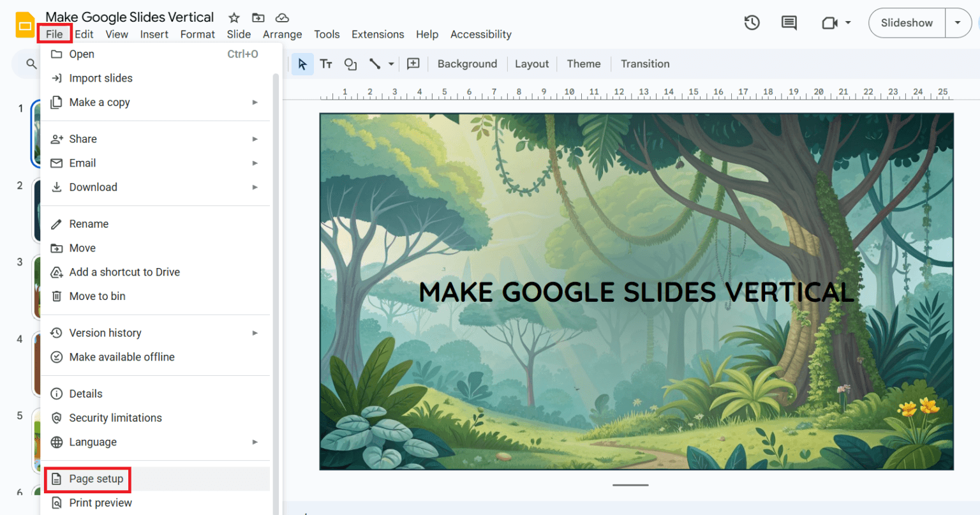The image size is (980, 515).
Task: Move the presentation to a Drive folder
Action: [x=257, y=18]
